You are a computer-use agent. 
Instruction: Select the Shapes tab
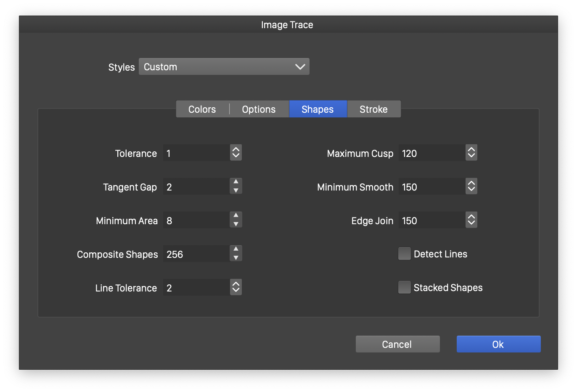click(318, 109)
